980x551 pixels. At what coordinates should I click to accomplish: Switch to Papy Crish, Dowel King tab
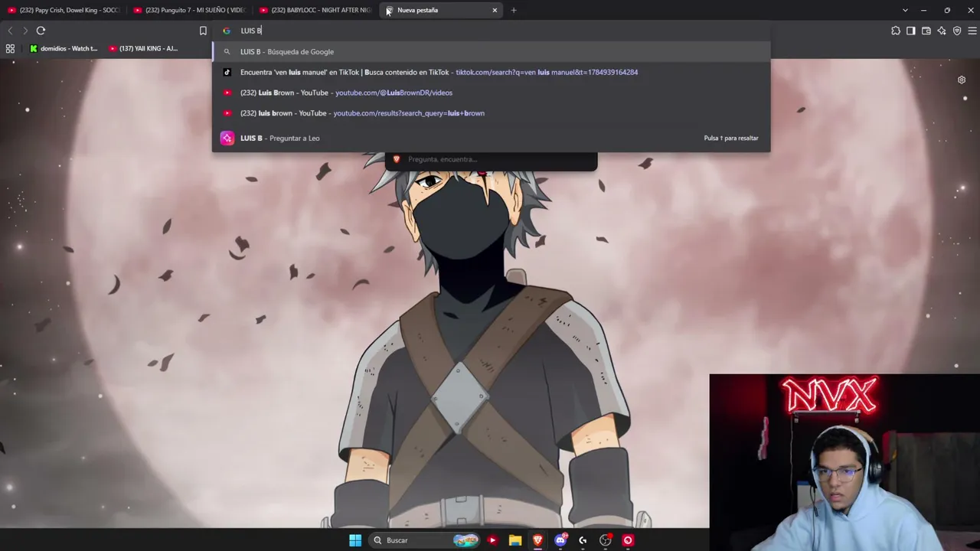pos(63,10)
